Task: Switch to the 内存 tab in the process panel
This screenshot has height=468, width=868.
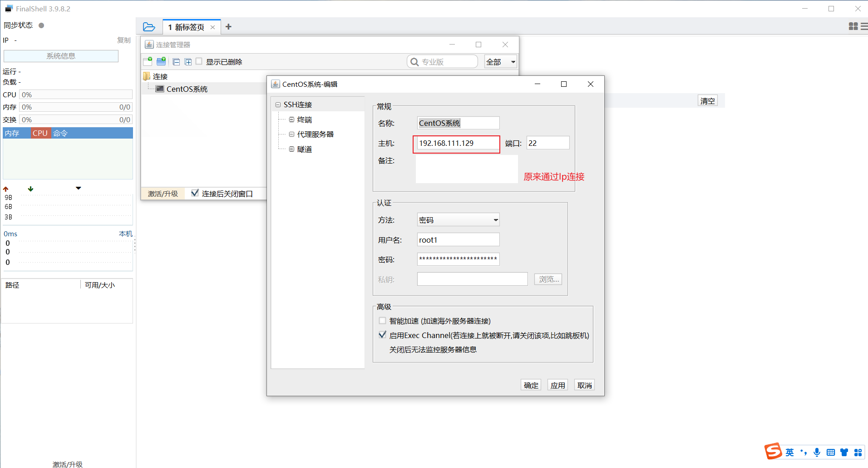Action: click(x=17, y=133)
